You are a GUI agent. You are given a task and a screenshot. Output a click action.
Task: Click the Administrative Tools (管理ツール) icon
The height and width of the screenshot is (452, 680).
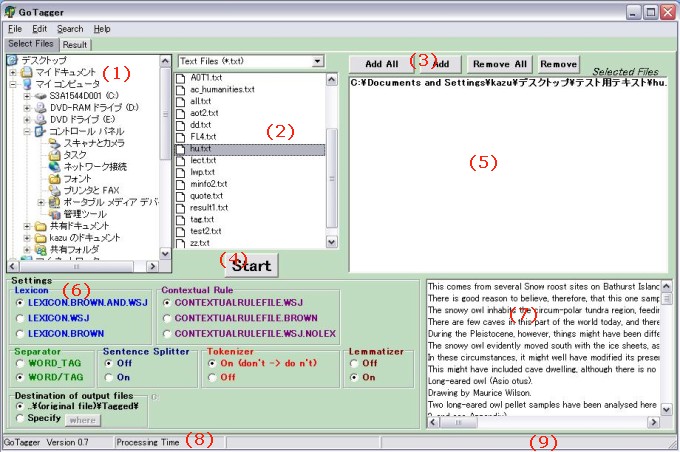[x=55, y=214]
